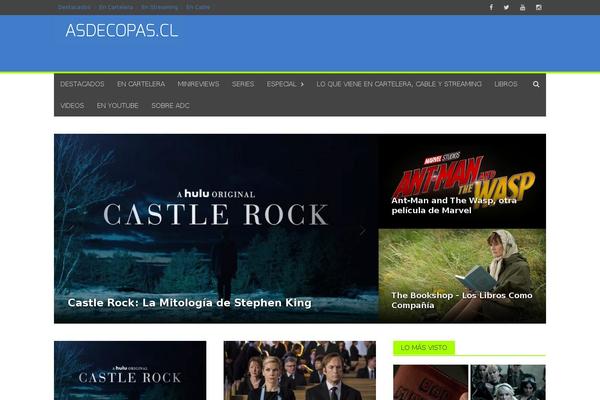This screenshot has width=600, height=400.
Task: Open the small Castle Rock post thumbnail
Action: click(130, 371)
